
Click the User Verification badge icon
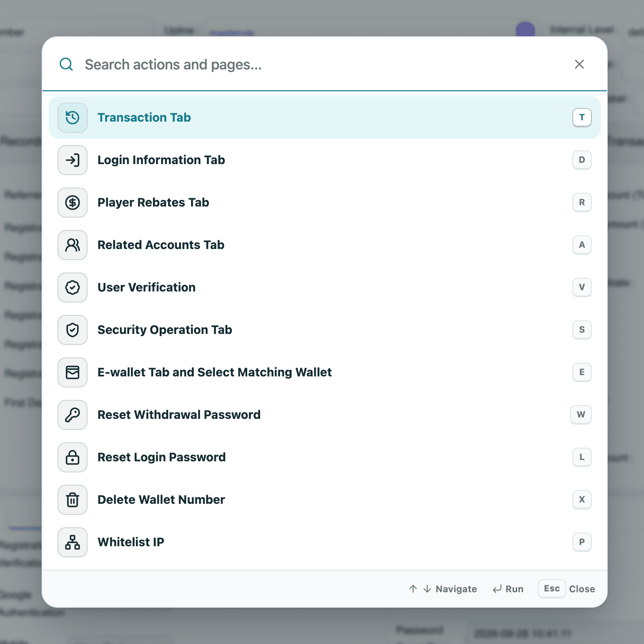pyautogui.click(x=73, y=287)
